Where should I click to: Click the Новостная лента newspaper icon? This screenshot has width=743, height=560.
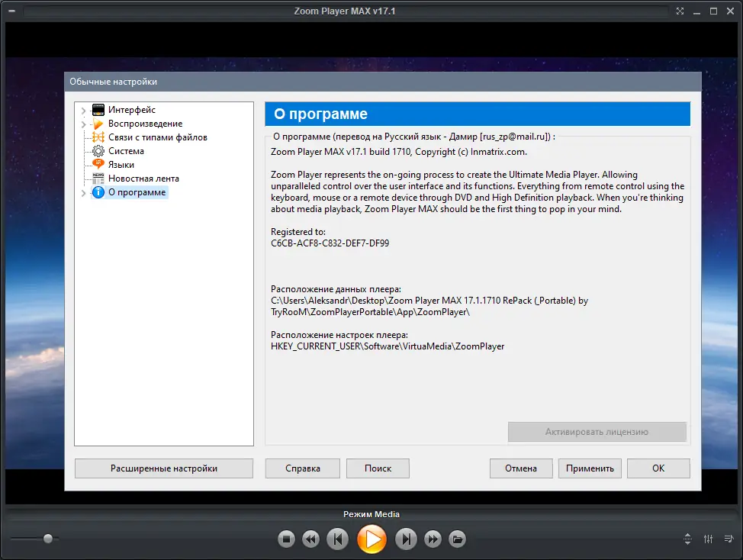pyautogui.click(x=98, y=179)
